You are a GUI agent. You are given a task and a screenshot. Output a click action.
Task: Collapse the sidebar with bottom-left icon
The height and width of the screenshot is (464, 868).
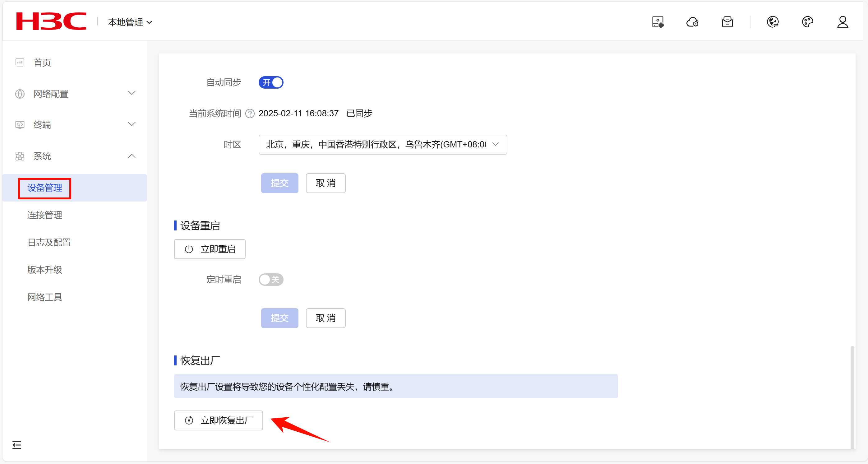(x=17, y=445)
